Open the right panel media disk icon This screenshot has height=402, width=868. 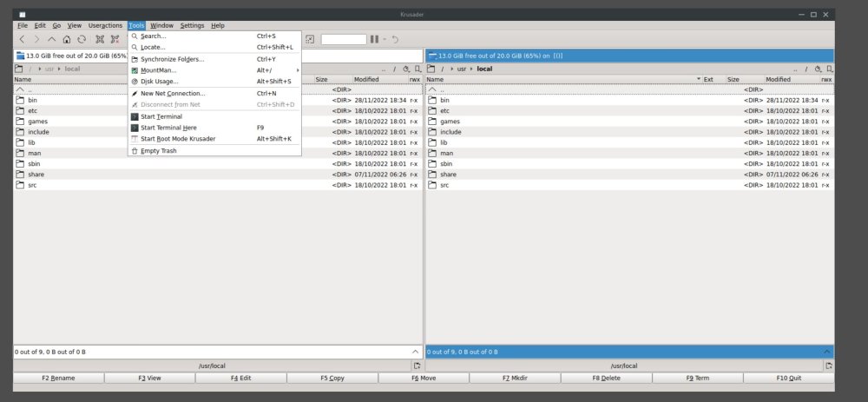tap(433, 56)
